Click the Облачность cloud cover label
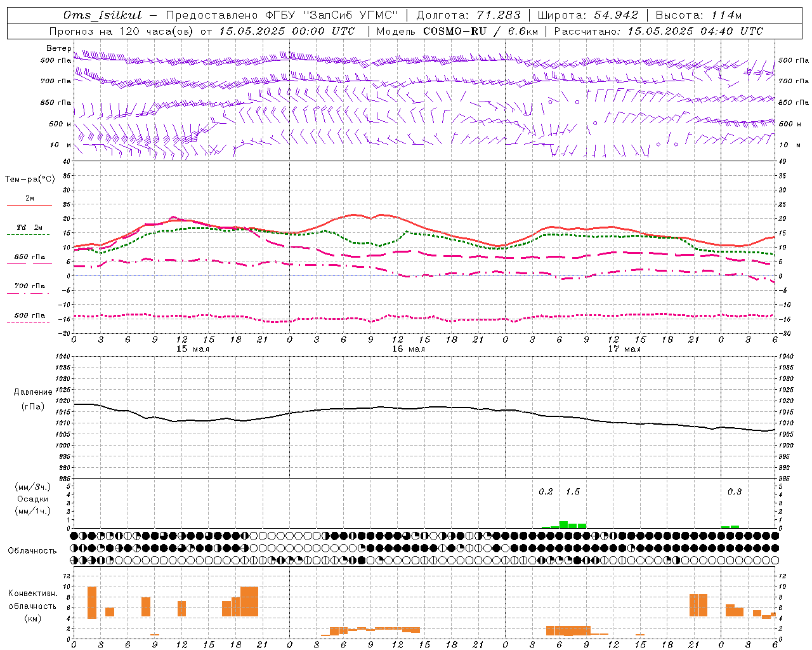812x650 pixels. click(x=32, y=551)
